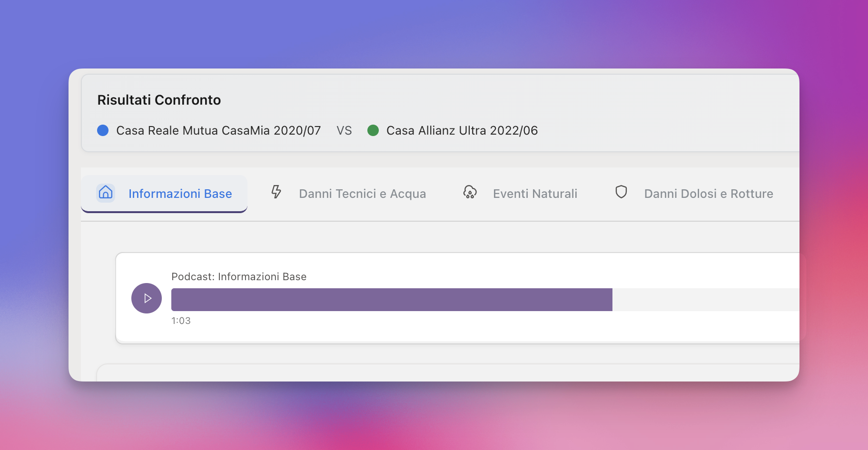Open the Eventi Naturali tab
Image resolution: width=868 pixels, height=450 pixels.
(535, 194)
